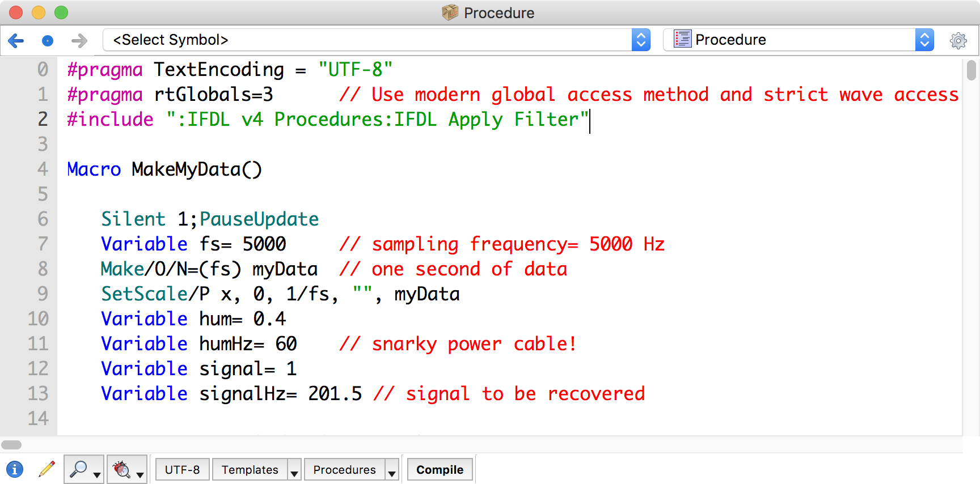Expand the Procedures dropdown arrow
Viewport: 980px width, 484px height.
click(392, 470)
